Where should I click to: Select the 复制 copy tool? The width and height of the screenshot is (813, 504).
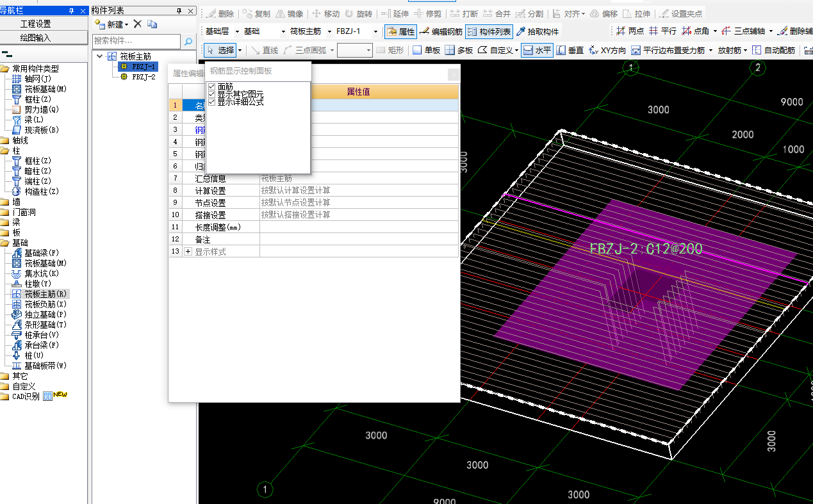pyautogui.click(x=256, y=13)
